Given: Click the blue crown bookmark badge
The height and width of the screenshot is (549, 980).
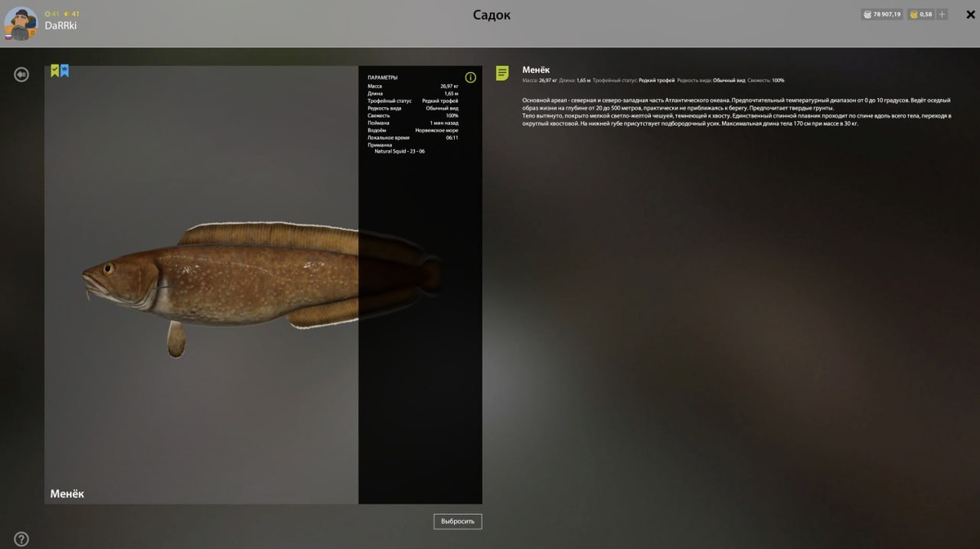Looking at the screenshot, I should (x=65, y=71).
